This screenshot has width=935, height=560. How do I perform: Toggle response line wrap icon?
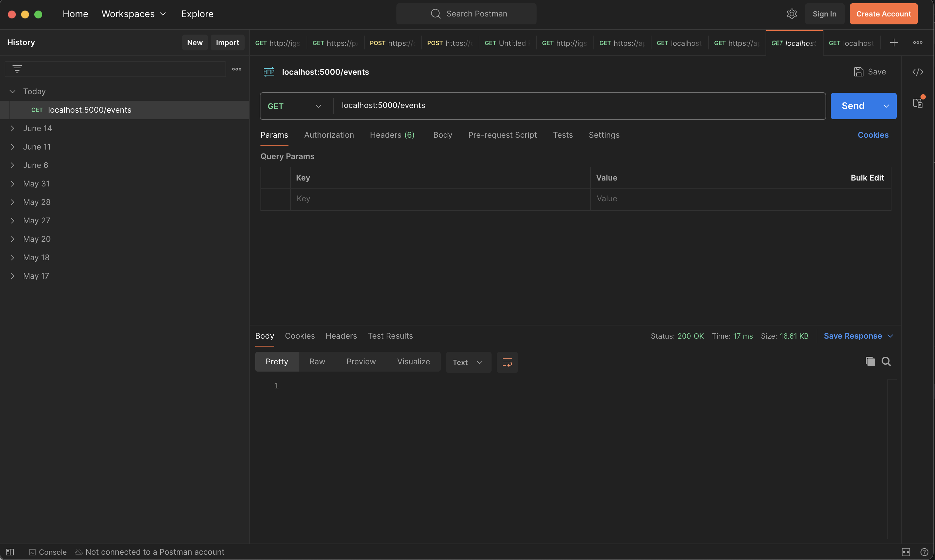point(507,362)
